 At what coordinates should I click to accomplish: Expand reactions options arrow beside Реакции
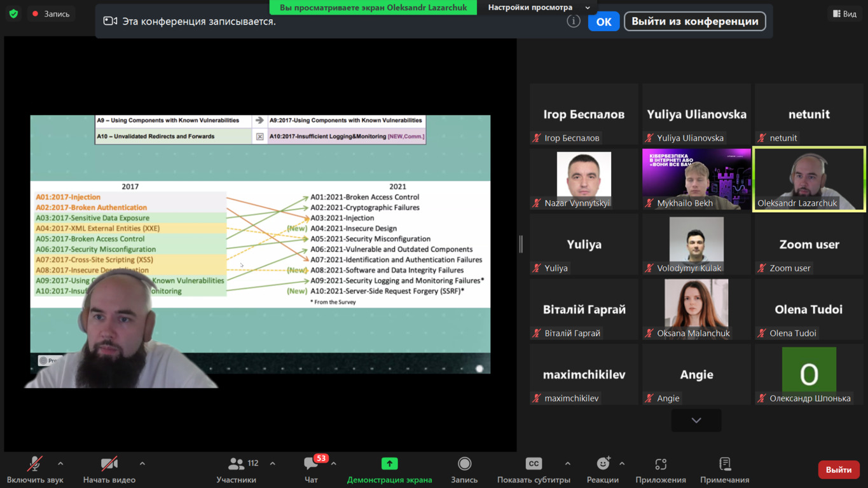[622, 464]
